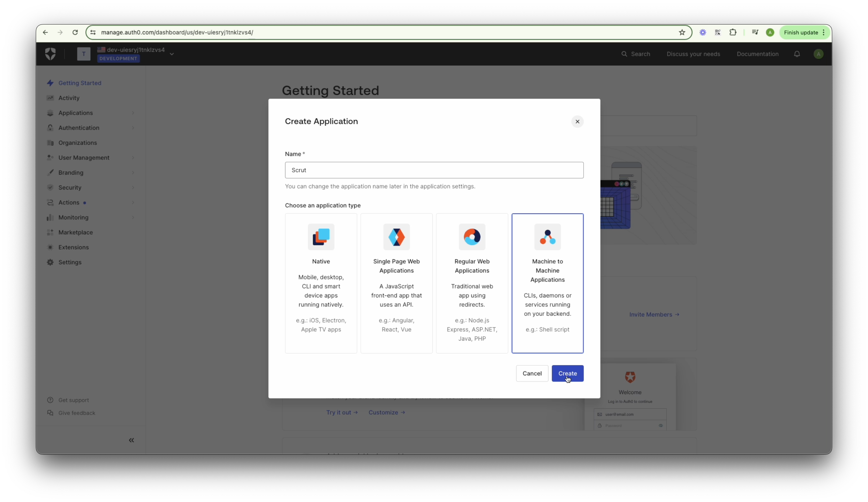Go to Marketplace in sidebar
868x502 pixels.
[75, 232]
